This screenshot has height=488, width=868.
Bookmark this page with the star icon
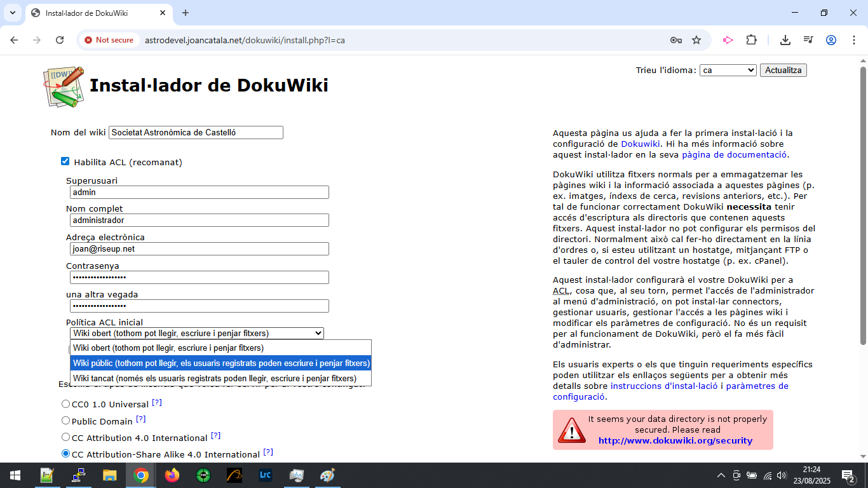[696, 40]
